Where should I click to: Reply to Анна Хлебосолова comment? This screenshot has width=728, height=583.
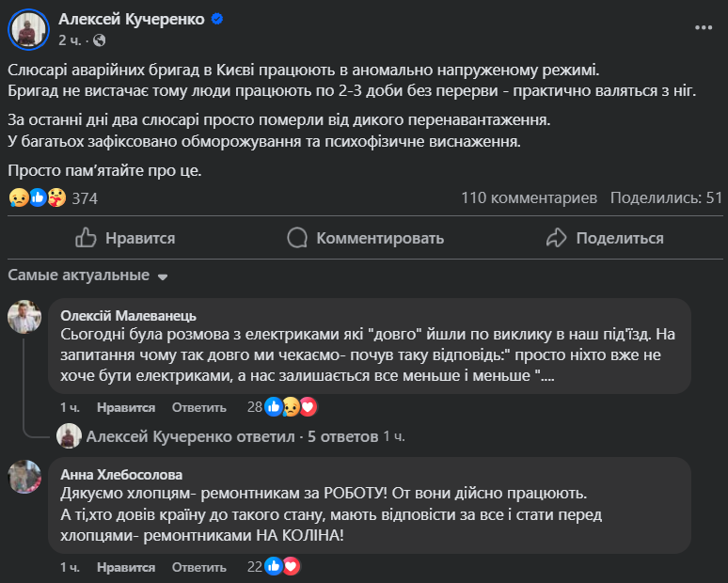point(198,567)
